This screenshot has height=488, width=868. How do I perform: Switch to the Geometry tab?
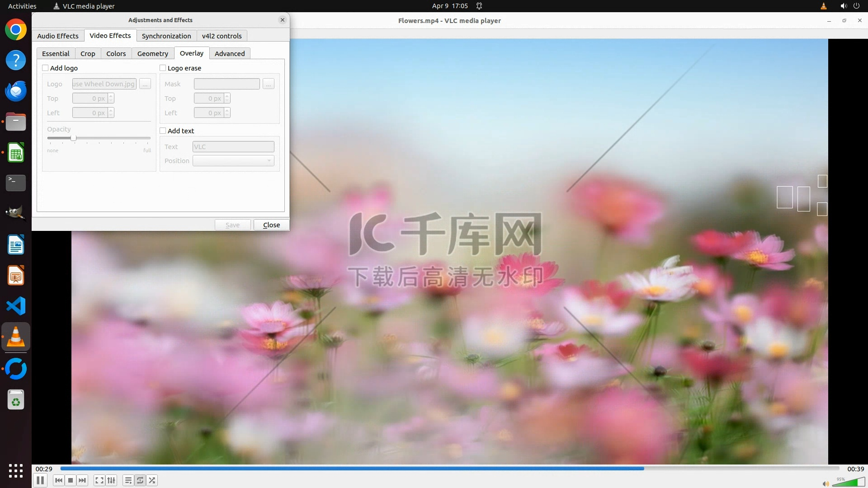[x=152, y=53]
